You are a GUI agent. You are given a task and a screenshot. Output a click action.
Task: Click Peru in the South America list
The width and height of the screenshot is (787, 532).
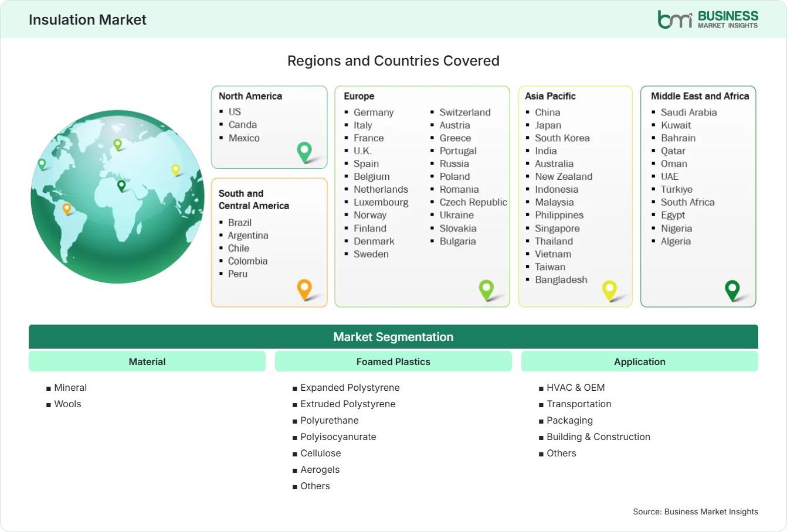[238, 274]
